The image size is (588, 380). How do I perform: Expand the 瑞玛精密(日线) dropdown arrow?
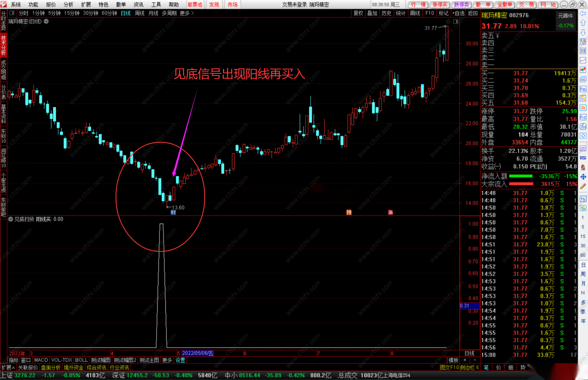[x=46, y=21]
